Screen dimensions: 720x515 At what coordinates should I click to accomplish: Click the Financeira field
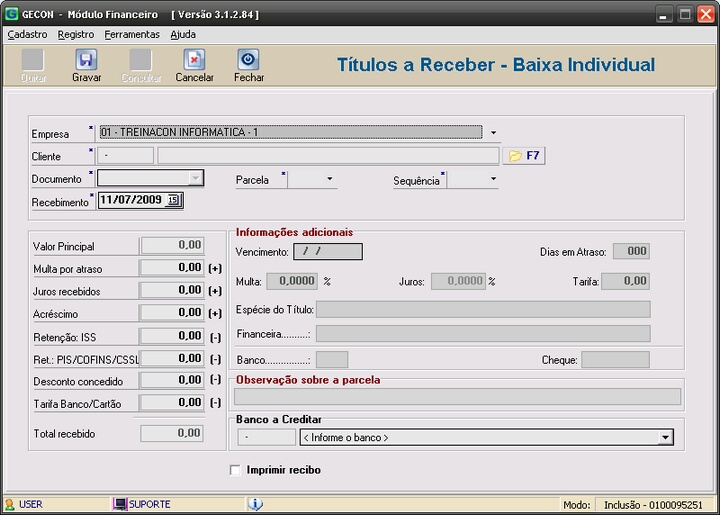[x=483, y=334]
